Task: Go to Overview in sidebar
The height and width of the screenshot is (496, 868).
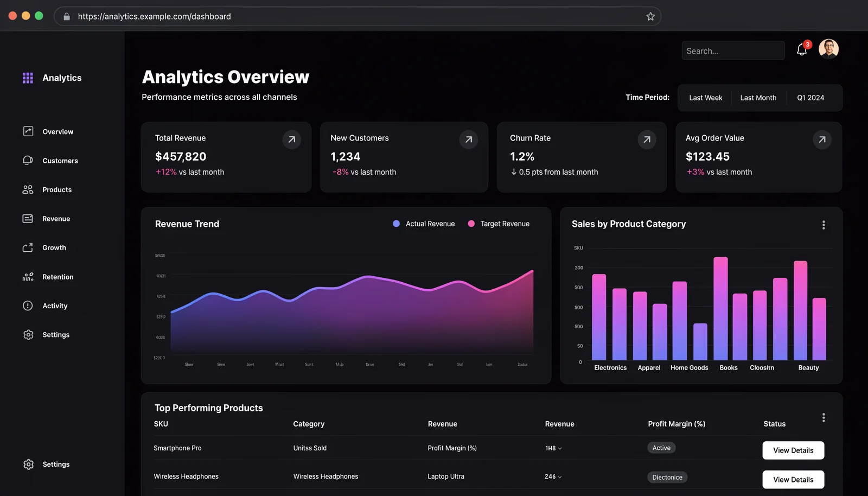Action: click(x=58, y=132)
